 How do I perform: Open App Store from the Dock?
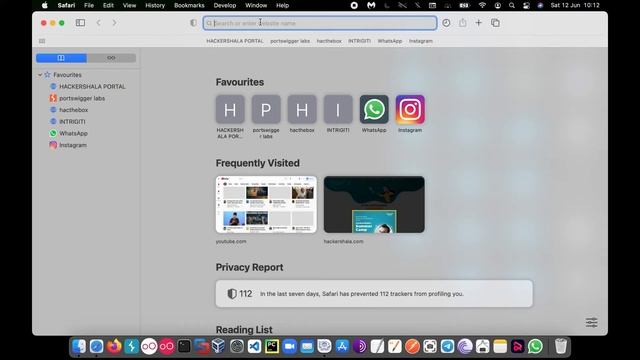point(342,347)
